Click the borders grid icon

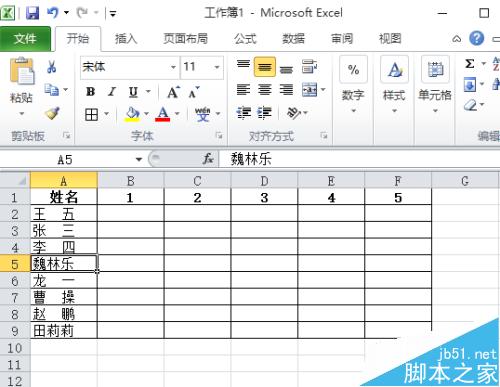pyautogui.click(x=91, y=114)
